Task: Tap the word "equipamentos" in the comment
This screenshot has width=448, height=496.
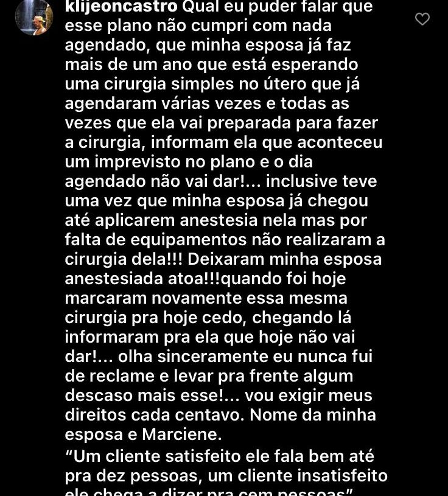Action: (x=188, y=240)
